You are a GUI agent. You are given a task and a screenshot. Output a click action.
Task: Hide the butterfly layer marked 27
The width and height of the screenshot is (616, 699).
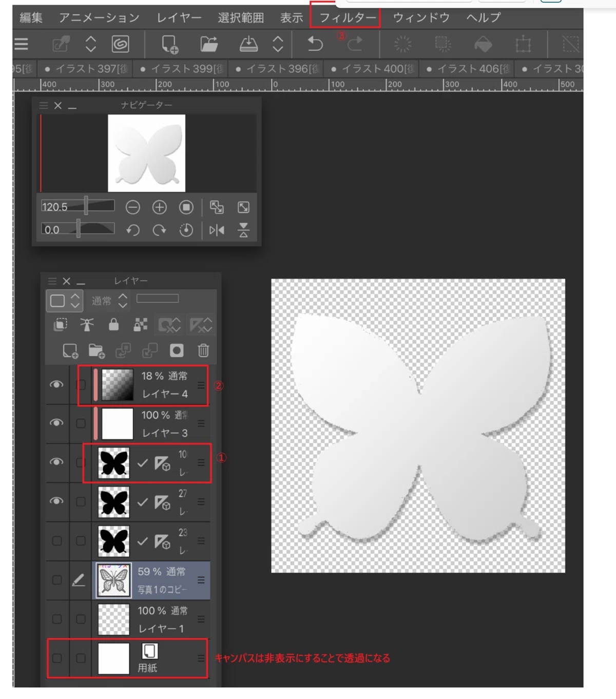[57, 501]
